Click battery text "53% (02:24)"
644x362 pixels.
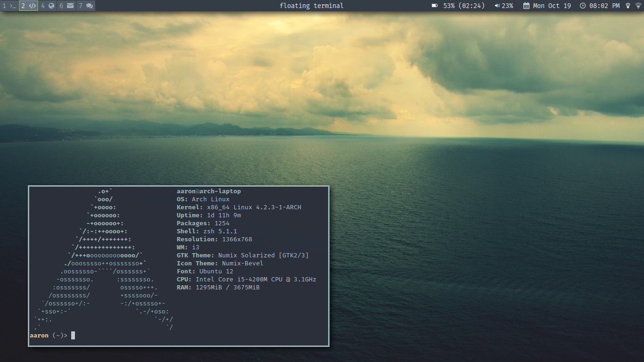[464, 6]
